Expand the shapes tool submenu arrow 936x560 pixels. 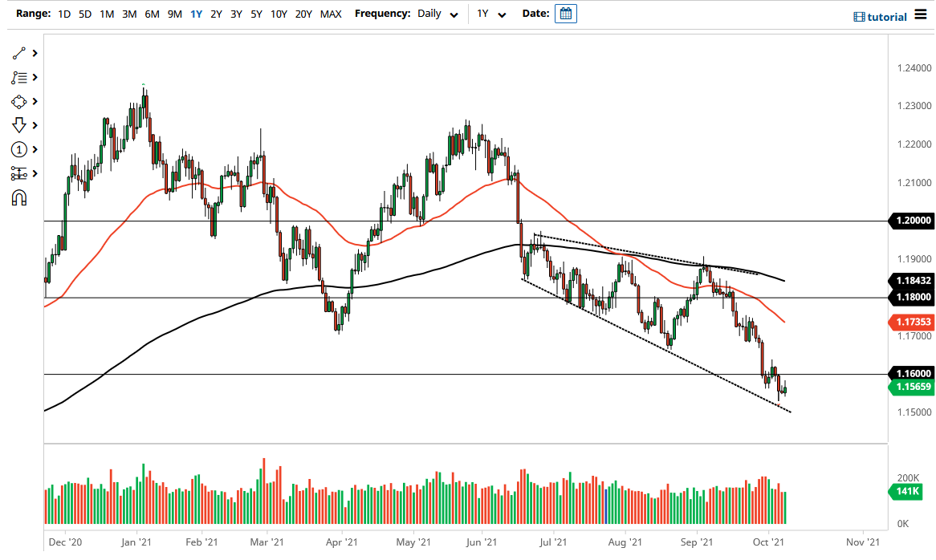click(x=35, y=102)
